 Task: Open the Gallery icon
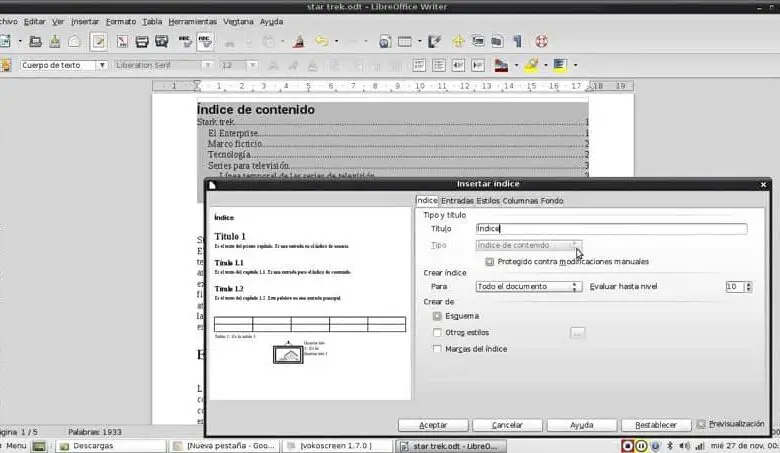478,42
